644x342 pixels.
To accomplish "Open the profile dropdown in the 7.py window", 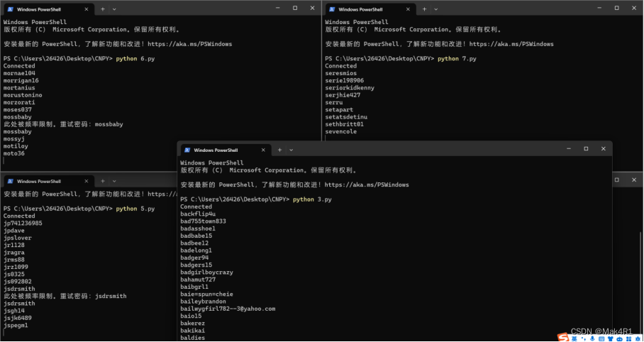I will 435,9.
